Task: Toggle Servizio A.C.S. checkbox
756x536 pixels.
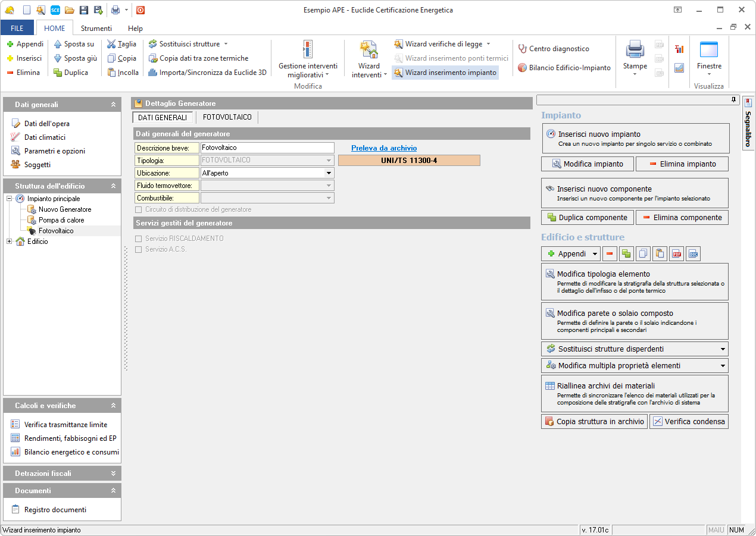Action: [x=139, y=249]
